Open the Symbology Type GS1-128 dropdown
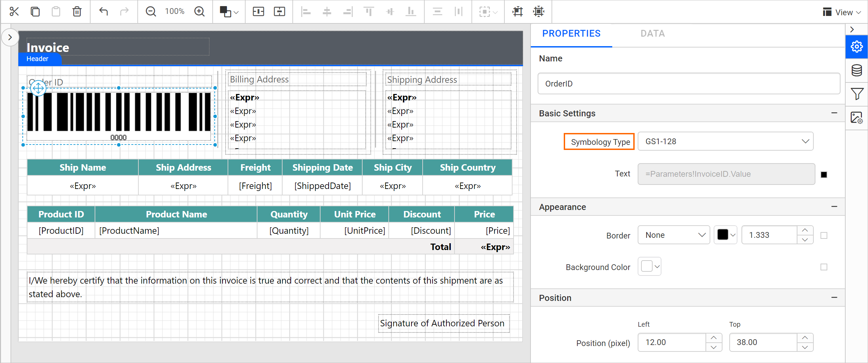Screen dimensions: 868x363 pos(726,141)
